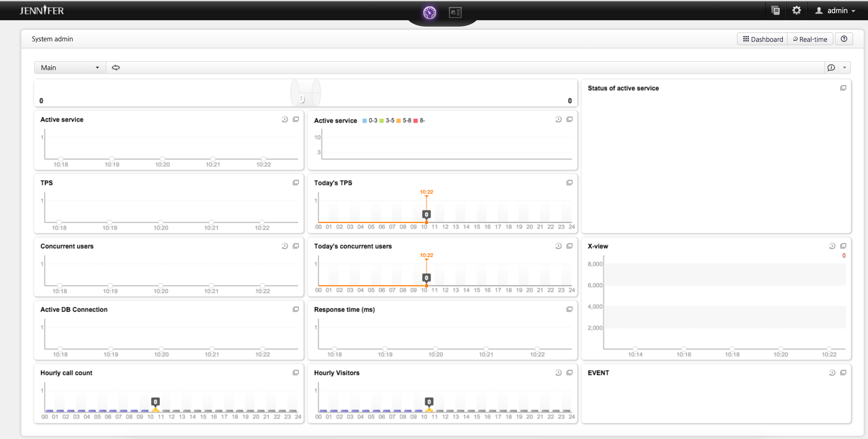
Task: Open history for Today's concurrent users
Action: tap(558, 246)
